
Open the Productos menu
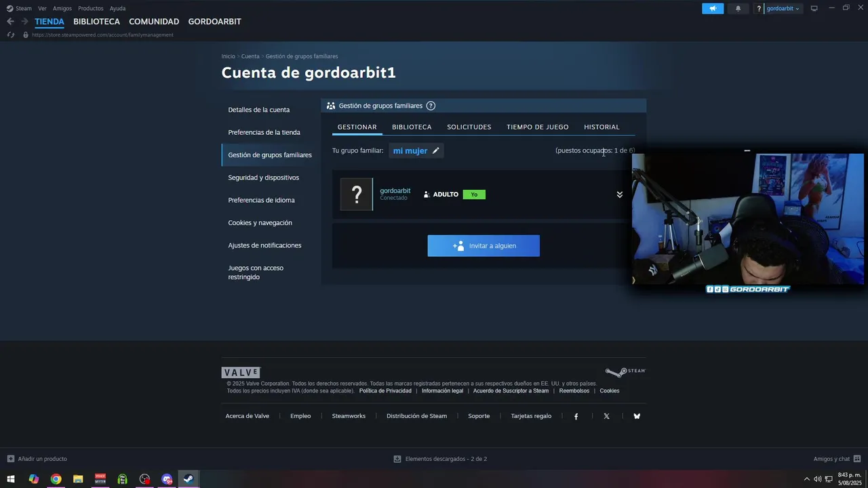click(x=91, y=9)
